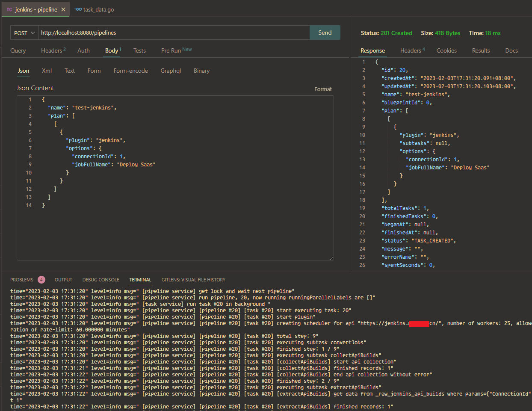Viewport: 532px width, 411px height.
Task: Send the request with Send button
Action: pyautogui.click(x=325, y=33)
